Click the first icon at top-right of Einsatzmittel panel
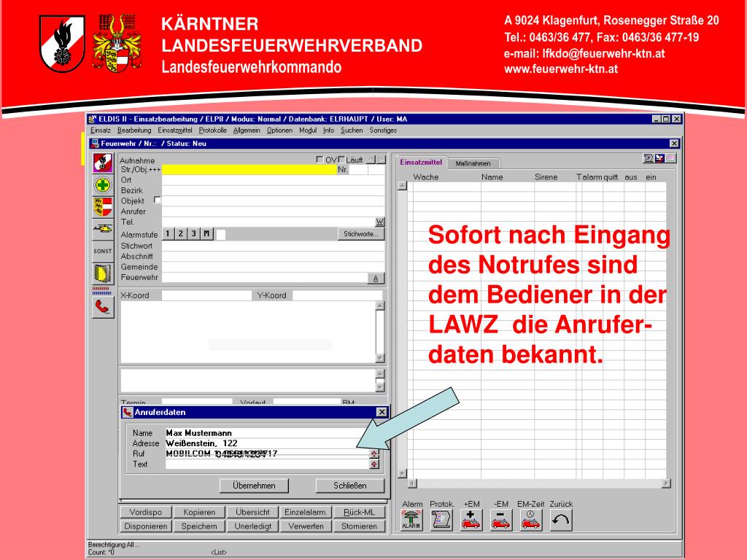The height and width of the screenshot is (560, 747). (x=649, y=158)
